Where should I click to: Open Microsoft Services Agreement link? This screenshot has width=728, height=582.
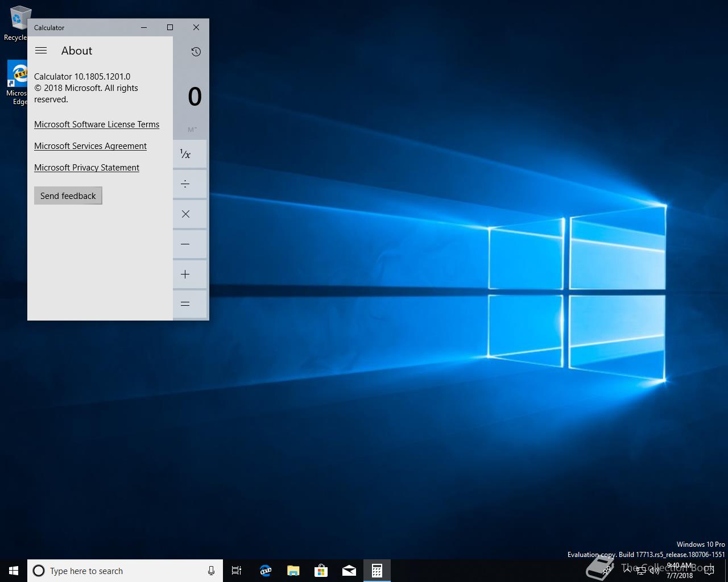click(90, 146)
